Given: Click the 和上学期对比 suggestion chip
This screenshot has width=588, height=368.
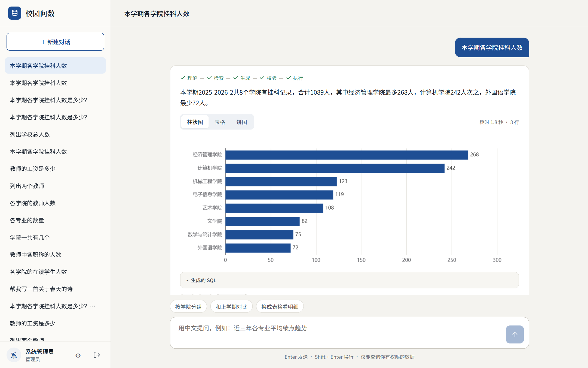Looking at the screenshot, I should click(x=231, y=307).
